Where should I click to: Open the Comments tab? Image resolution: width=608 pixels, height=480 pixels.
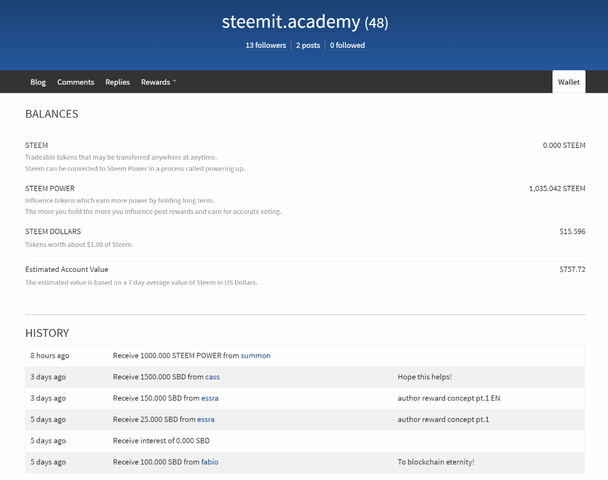coord(76,82)
